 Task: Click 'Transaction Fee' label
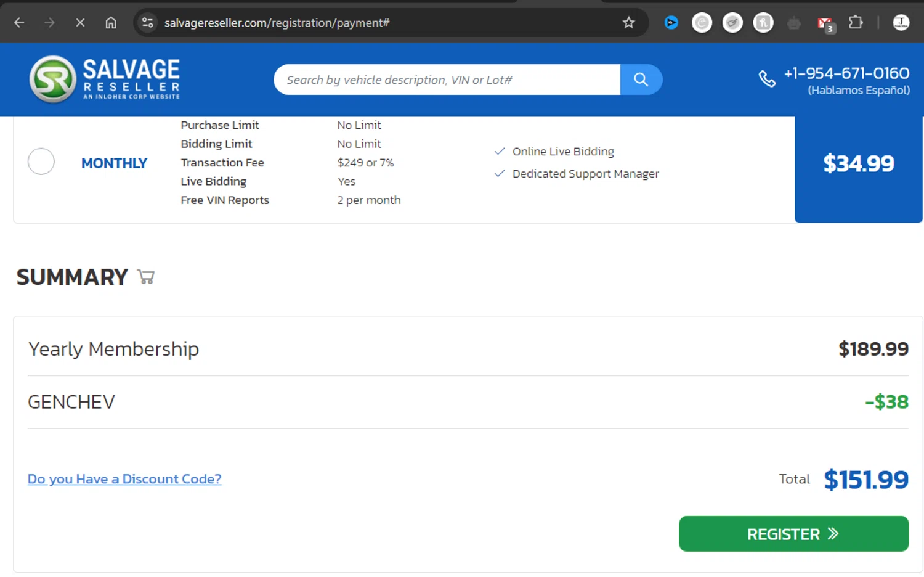pos(222,163)
